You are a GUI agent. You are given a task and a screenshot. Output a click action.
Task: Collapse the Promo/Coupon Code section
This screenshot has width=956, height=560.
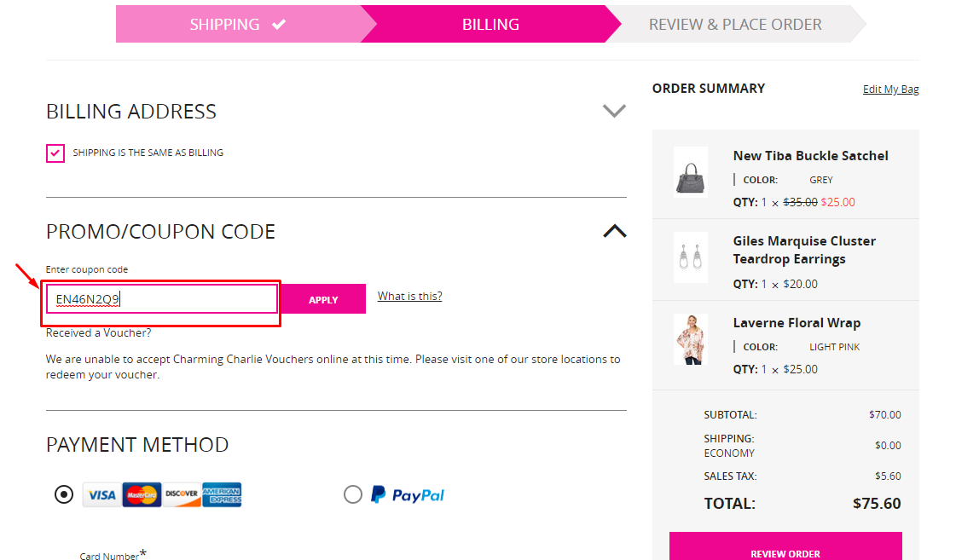pos(615,231)
